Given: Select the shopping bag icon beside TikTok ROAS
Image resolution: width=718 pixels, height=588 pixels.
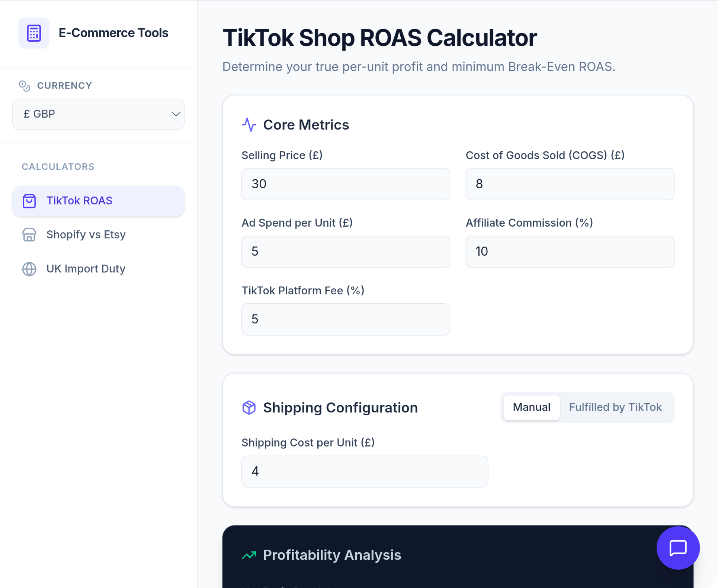Looking at the screenshot, I should [x=29, y=201].
